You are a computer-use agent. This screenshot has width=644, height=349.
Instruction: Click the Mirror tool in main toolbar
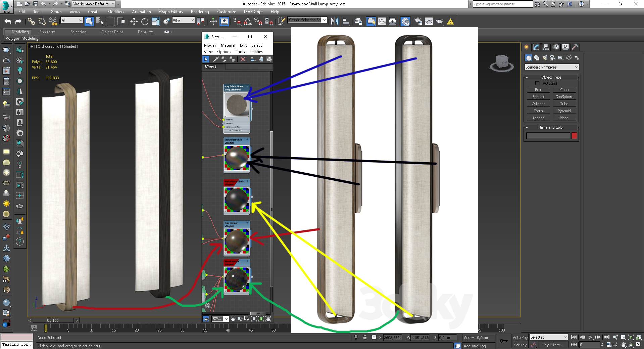[x=335, y=21]
